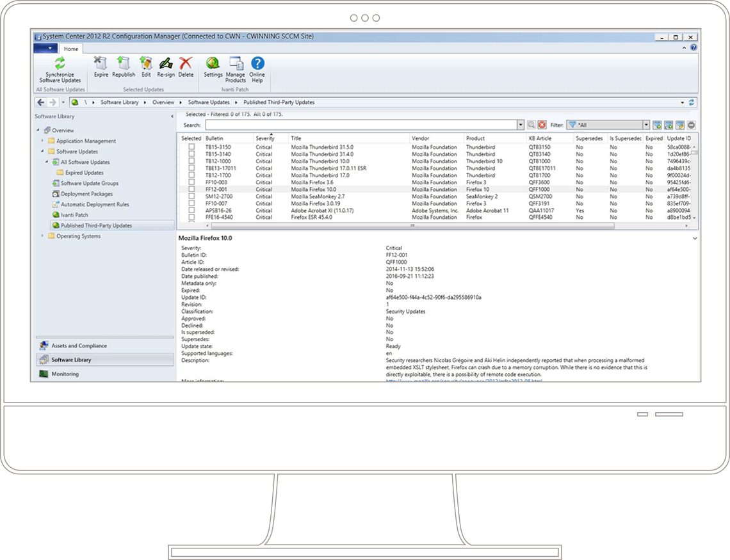This screenshot has height=560, width=730.
Task: Click Published Third-Party Updates breadcrumb
Action: 279,102
